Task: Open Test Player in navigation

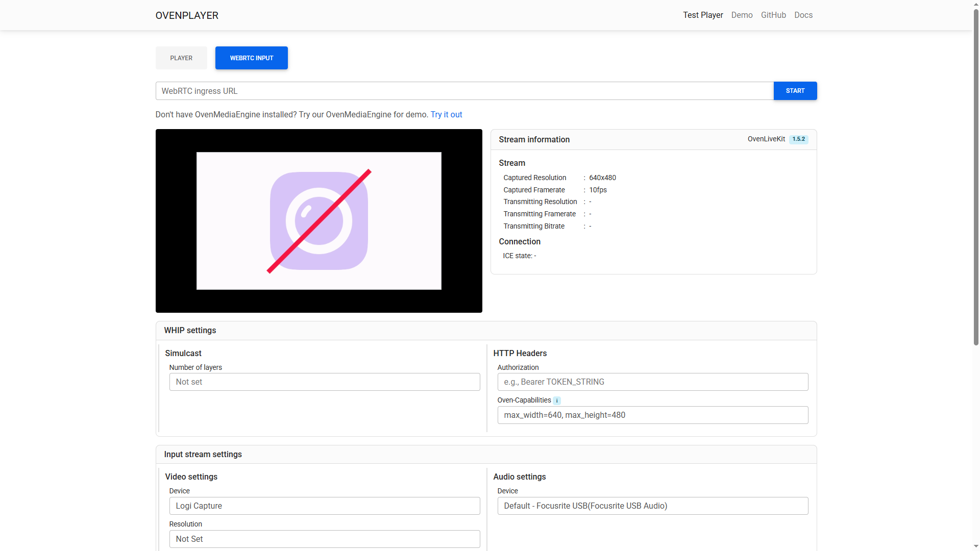Action: (x=703, y=15)
